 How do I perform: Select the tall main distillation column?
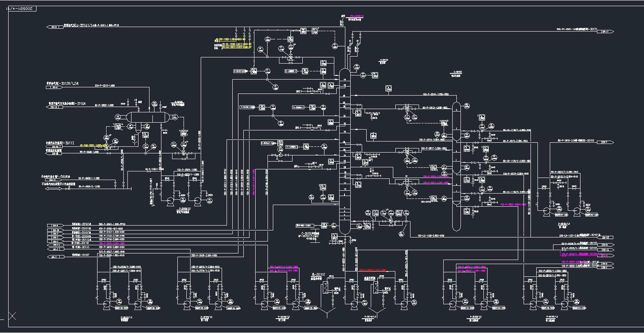345,152
